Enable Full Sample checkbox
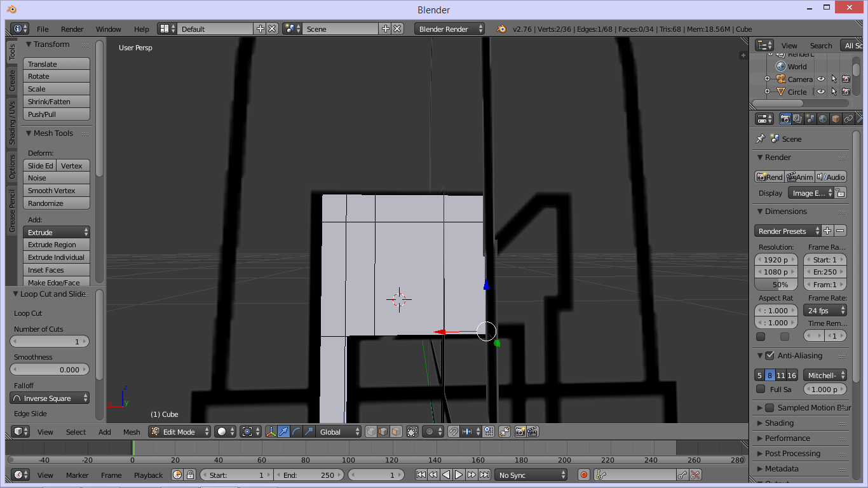 [x=761, y=389]
